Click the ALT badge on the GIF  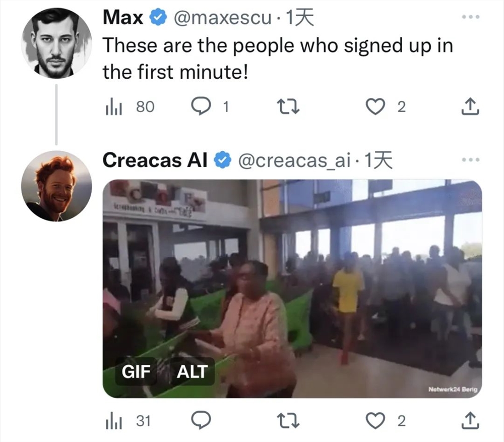[192, 371]
